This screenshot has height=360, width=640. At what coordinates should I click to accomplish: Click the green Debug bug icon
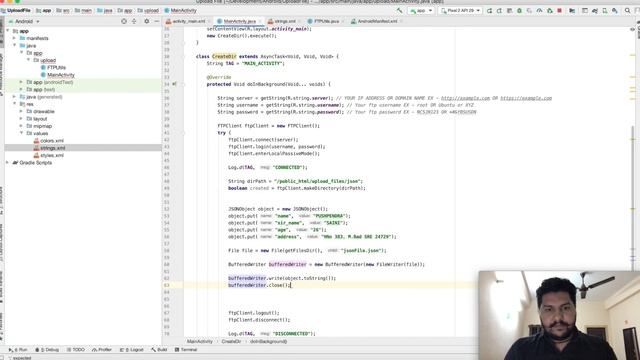[519, 11]
